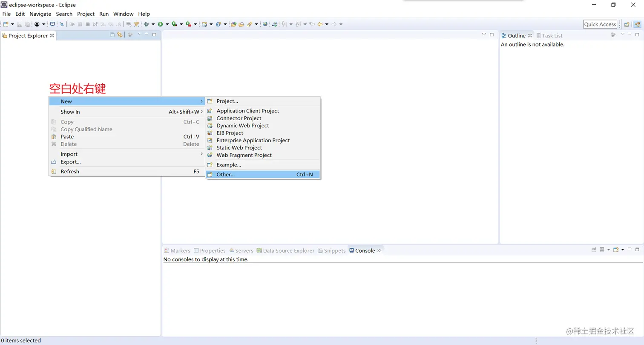Image resolution: width=644 pixels, height=345 pixels.
Task: Click the Open Task folder icon
Action: click(241, 24)
